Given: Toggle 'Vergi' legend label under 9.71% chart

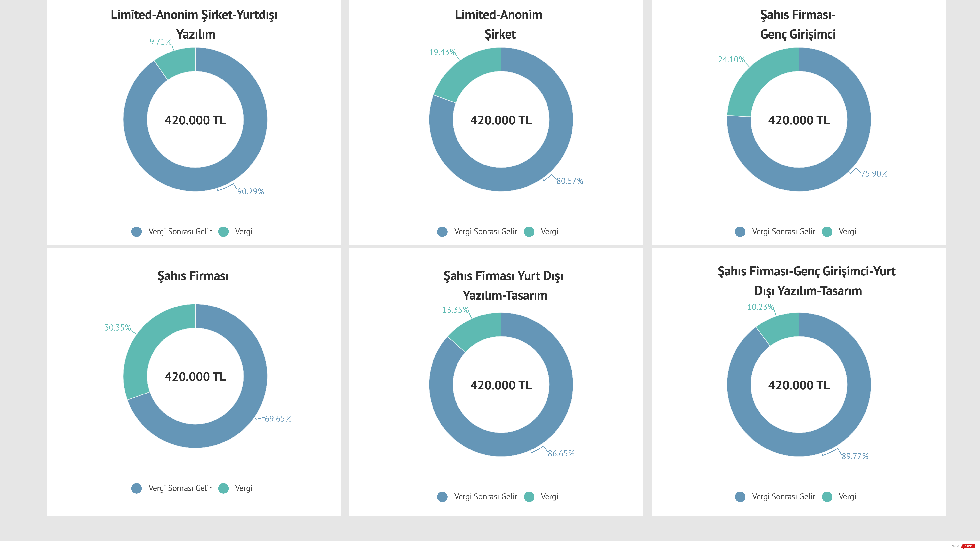Looking at the screenshot, I should pyautogui.click(x=244, y=232).
